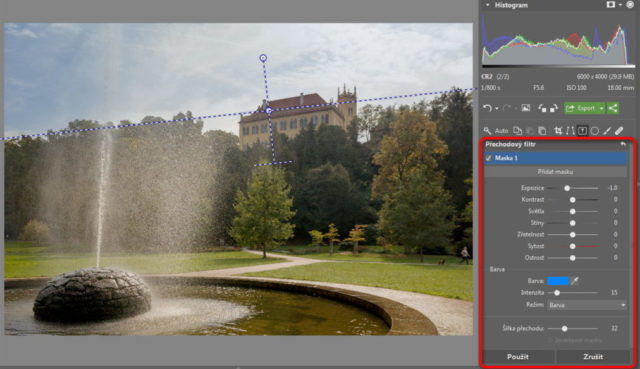This screenshot has height=369, width=640.
Task: Toggle the histogram clipping display icon
Action: 611,4
